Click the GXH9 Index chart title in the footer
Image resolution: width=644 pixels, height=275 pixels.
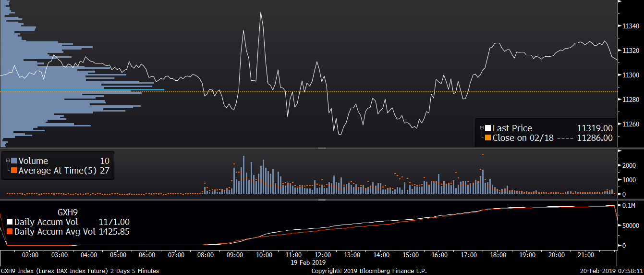(80, 271)
